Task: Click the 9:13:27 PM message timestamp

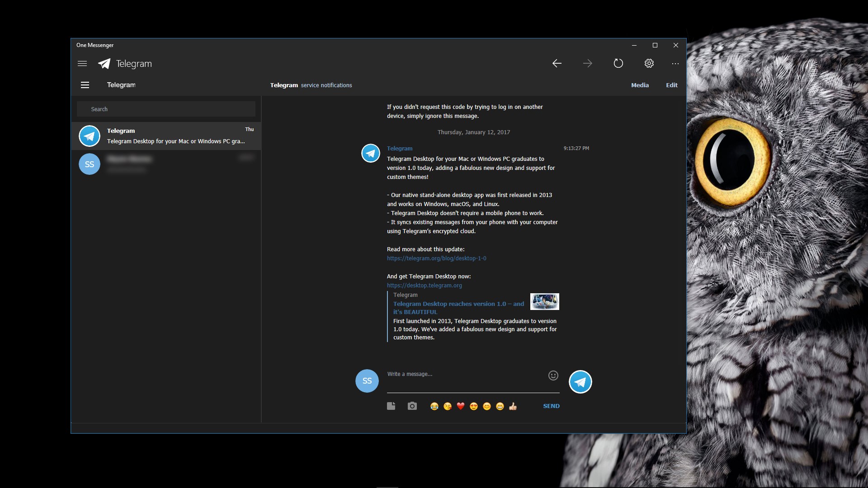Action: tap(576, 148)
